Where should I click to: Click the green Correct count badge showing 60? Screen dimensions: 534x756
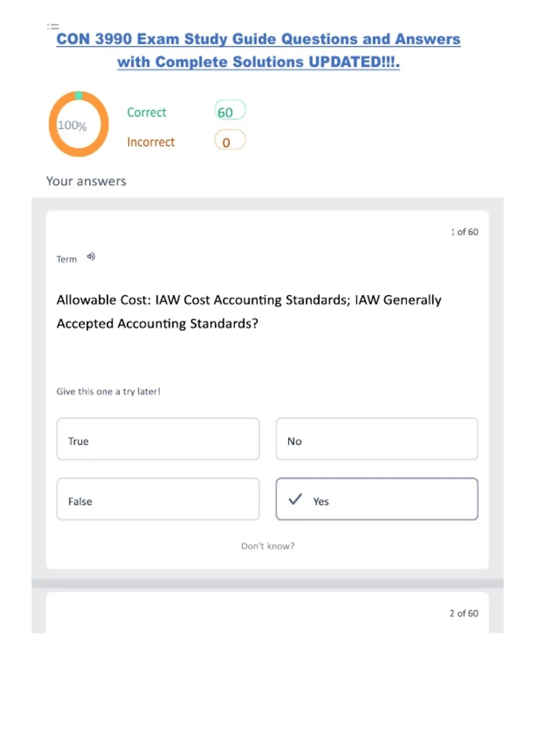click(x=230, y=111)
